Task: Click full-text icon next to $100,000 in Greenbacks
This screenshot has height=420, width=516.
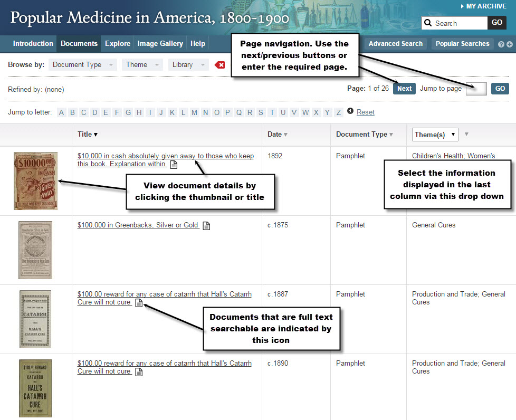Action: pyautogui.click(x=206, y=226)
